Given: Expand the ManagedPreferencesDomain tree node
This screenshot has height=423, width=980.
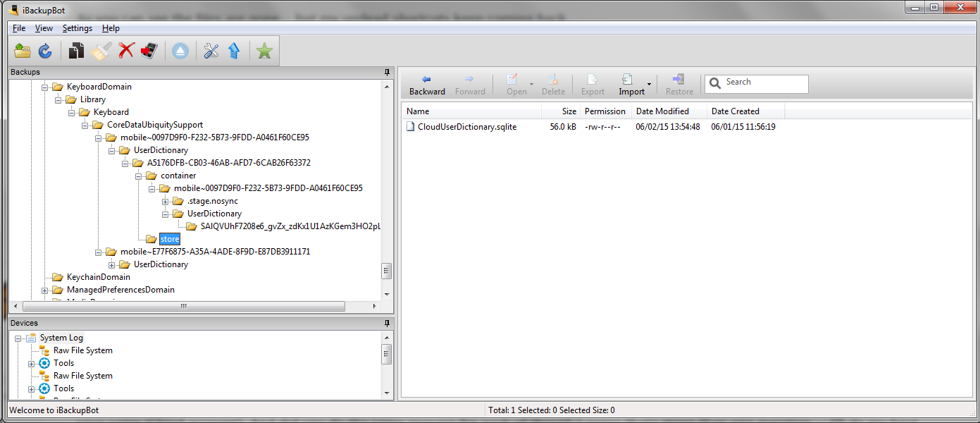Looking at the screenshot, I should [x=45, y=290].
